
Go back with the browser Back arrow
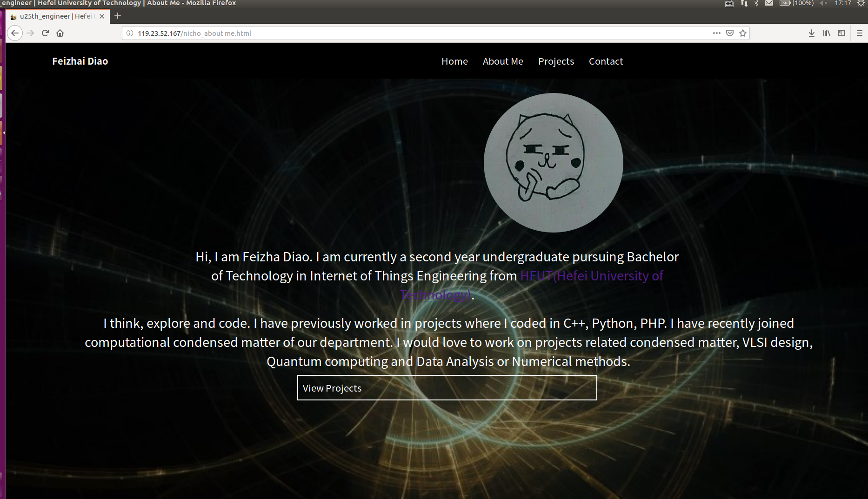click(x=15, y=33)
